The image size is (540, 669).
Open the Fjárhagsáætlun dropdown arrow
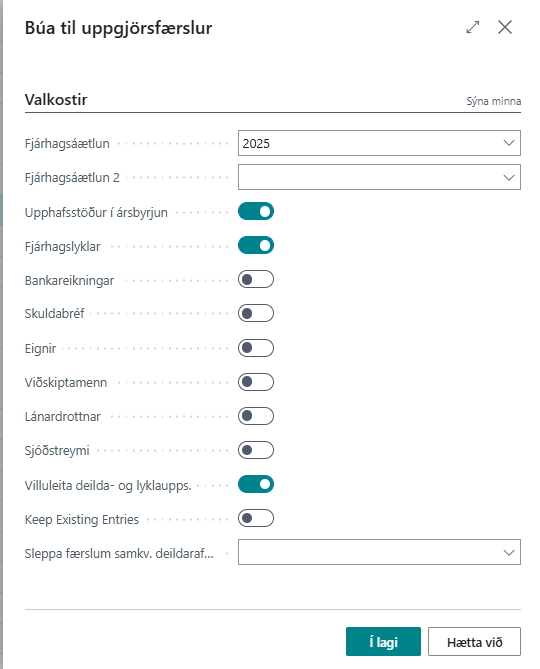[508, 143]
